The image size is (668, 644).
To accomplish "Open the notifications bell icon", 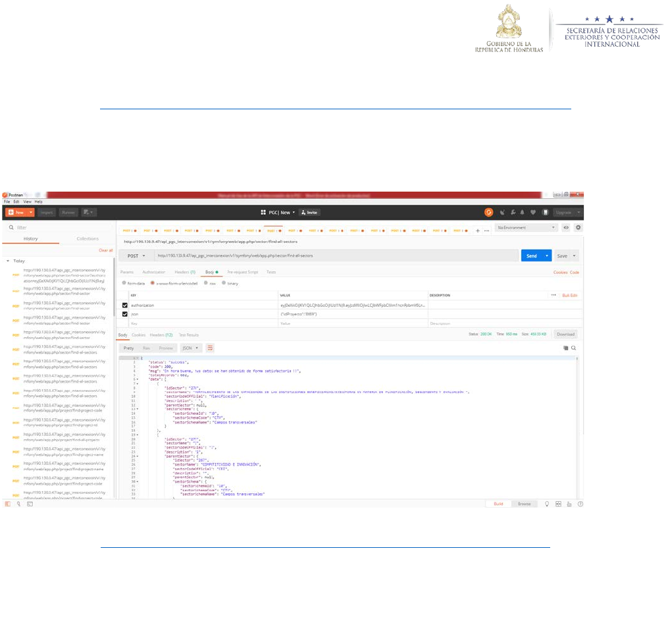I will pos(523,212).
